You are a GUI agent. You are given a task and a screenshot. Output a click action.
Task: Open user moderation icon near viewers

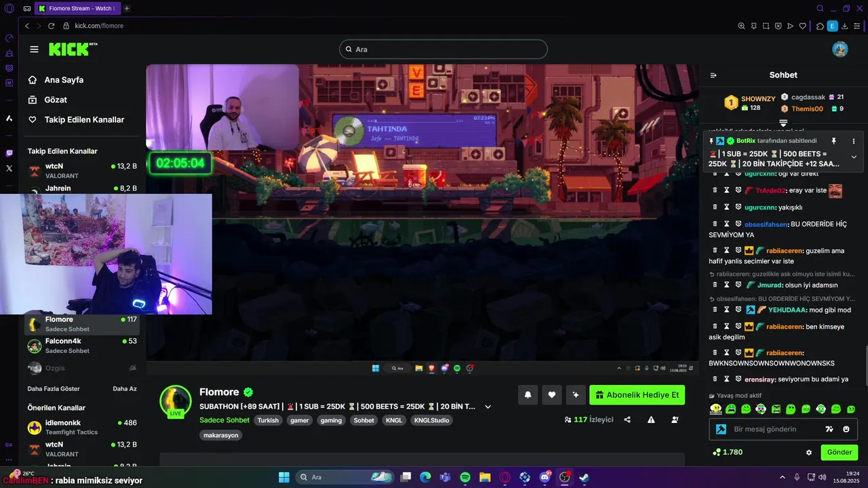[675, 420]
